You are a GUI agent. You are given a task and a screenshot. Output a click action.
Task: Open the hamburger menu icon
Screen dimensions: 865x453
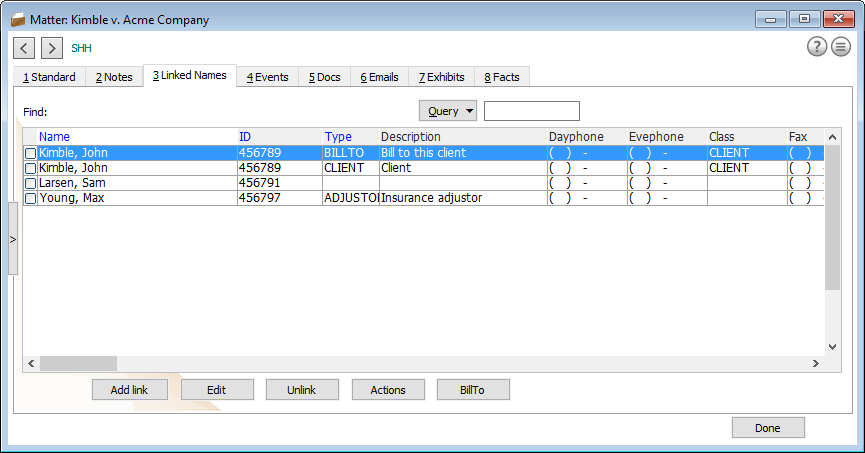(x=841, y=47)
